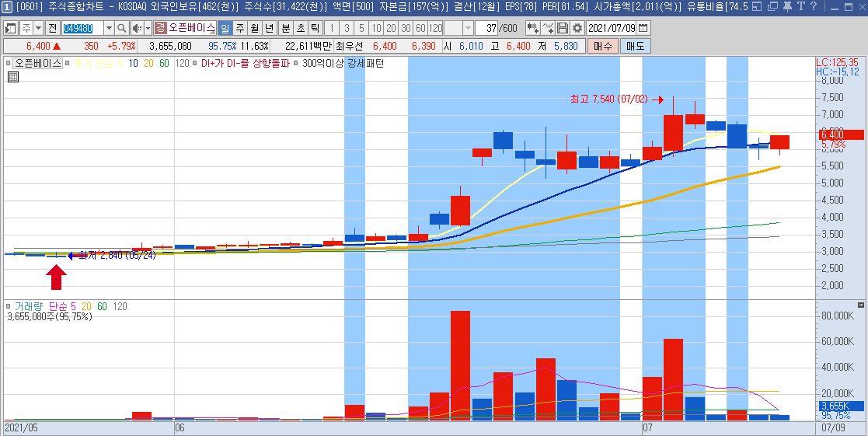Click the 전 (all) market button

[52, 28]
